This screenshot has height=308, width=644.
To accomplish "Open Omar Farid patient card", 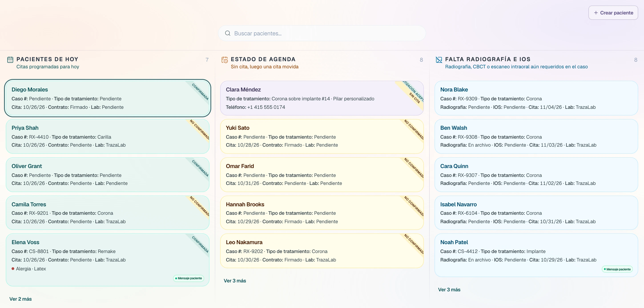I will [x=322, y=175].
